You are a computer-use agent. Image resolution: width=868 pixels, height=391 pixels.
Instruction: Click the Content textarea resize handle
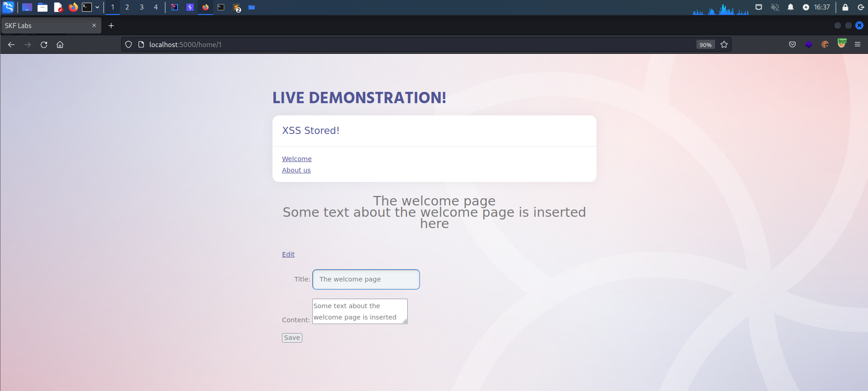tap(405, 321)
